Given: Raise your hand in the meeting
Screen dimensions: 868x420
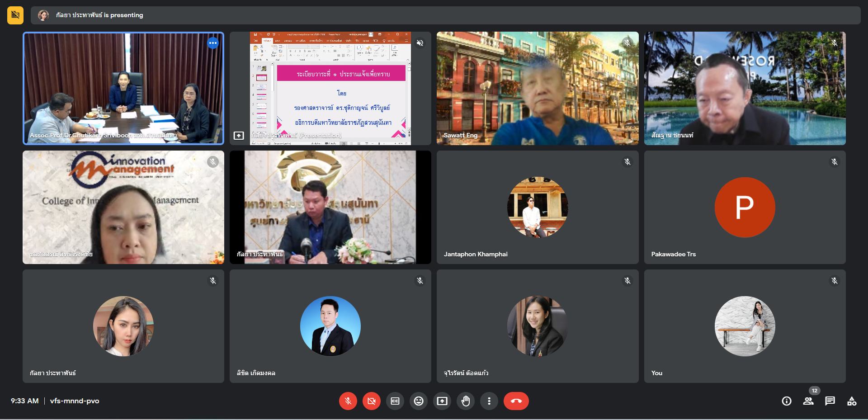Looking at the screenshot, I should pos(466,401).
